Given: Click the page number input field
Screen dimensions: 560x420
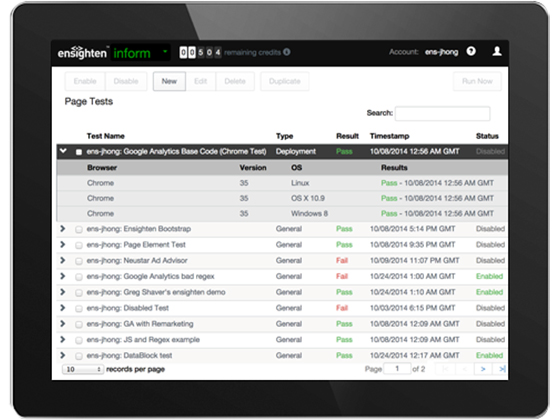Looking at the screenshot, I should tap(397, 369).
